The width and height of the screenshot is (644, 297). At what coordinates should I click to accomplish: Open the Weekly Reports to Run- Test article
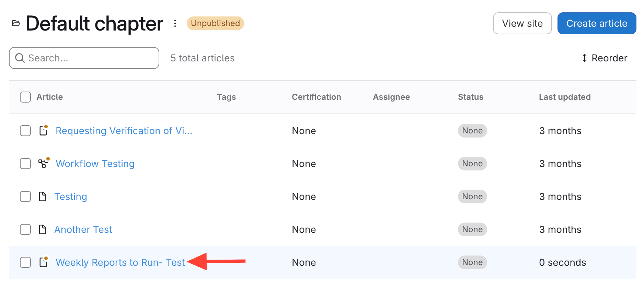coord(120,262)
